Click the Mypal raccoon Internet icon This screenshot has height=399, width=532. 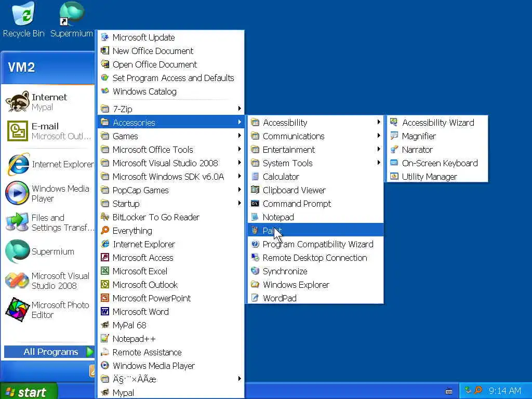click(x=17, y=101)
